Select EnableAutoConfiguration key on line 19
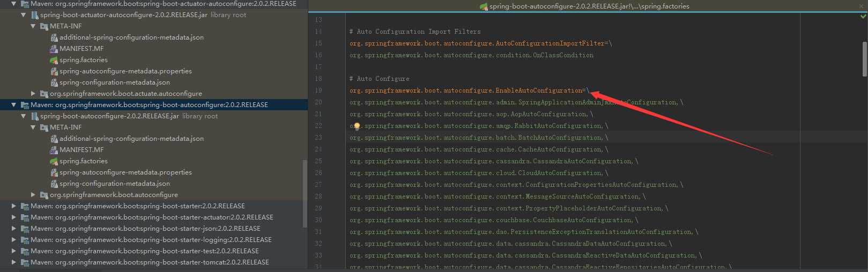 tap(465, 90)
